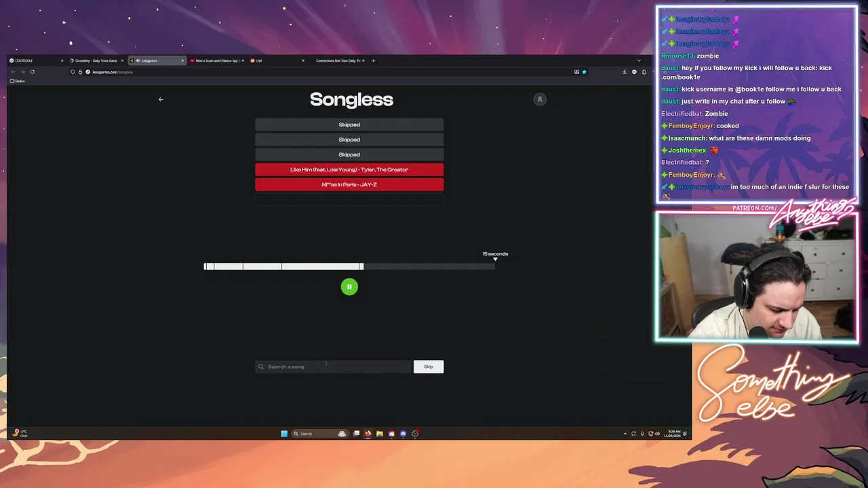The image size is (868, 488).
Task: Open File Explorer from taskbar
Action: coord(380,434)
